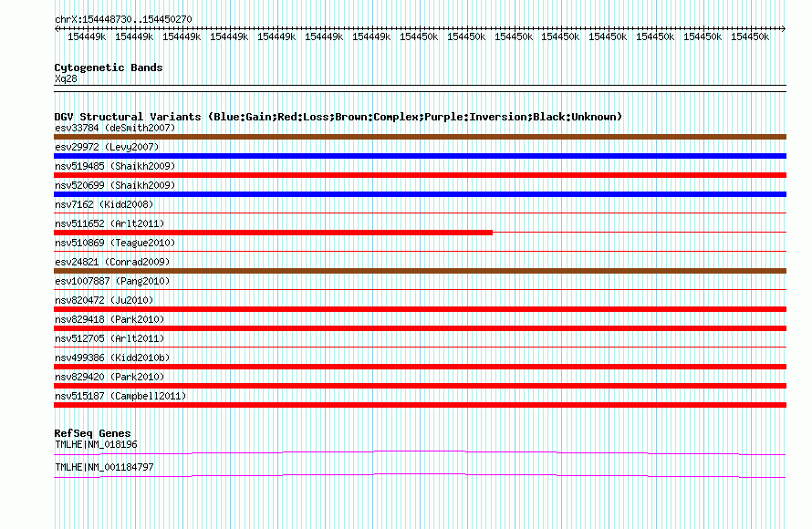The height and width of the screenshot is (529, 812).
Task: Click the TMLHE|NM_001184797 gene label
Action: click(x=104, y=467)
